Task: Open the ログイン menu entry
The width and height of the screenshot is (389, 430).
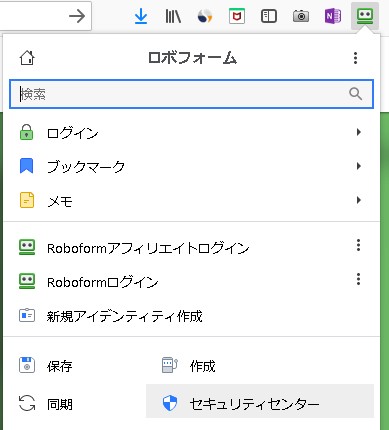Action: tap(191, 133)
